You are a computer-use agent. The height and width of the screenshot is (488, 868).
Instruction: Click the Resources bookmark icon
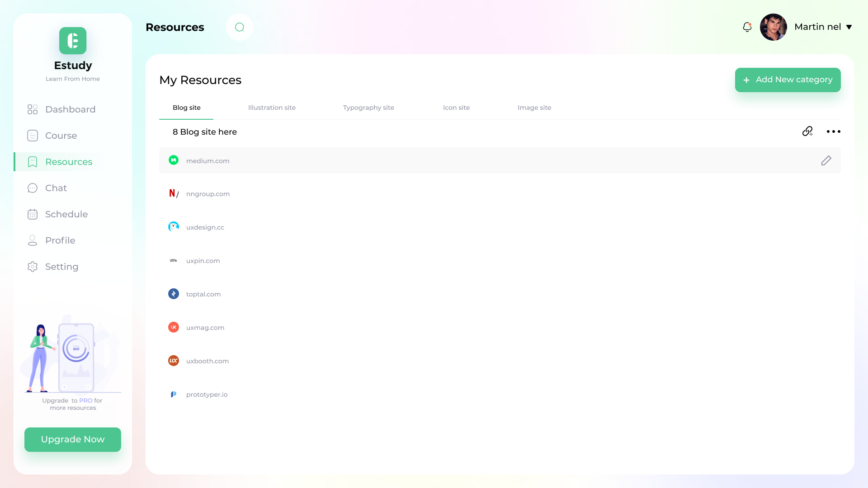(32, 162)
